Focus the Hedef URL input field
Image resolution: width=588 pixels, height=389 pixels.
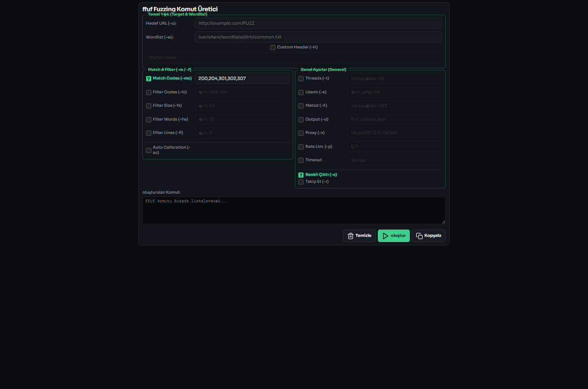click(318, 23)
